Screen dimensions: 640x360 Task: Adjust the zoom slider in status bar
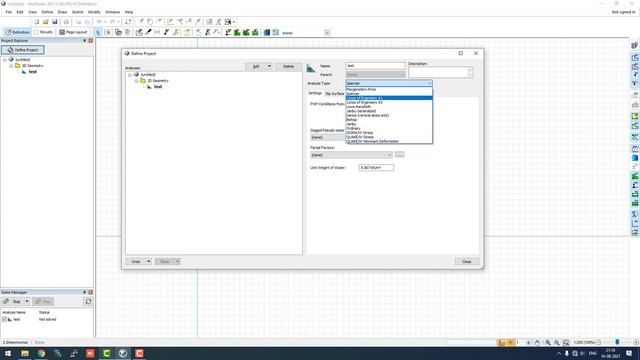click(617, 342)
